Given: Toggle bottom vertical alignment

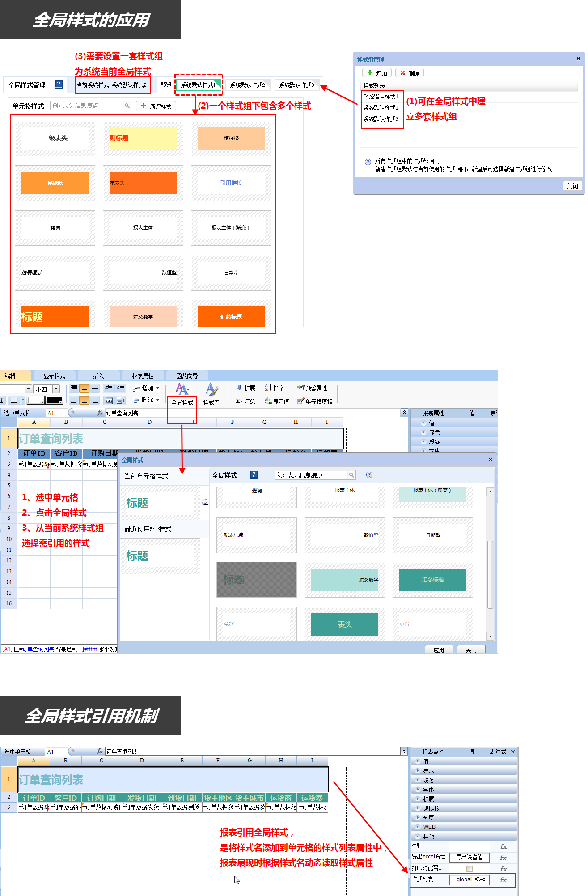Looking at the screenshot, I should [x=95, y=388].
